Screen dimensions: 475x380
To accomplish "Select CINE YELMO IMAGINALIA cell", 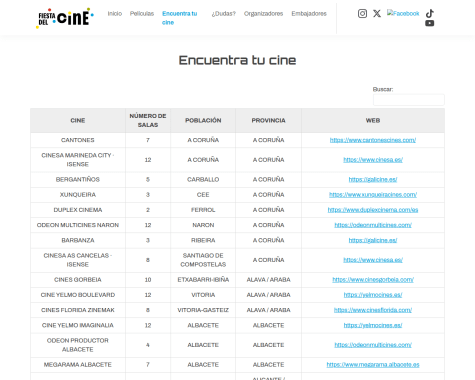I will 78,325.
